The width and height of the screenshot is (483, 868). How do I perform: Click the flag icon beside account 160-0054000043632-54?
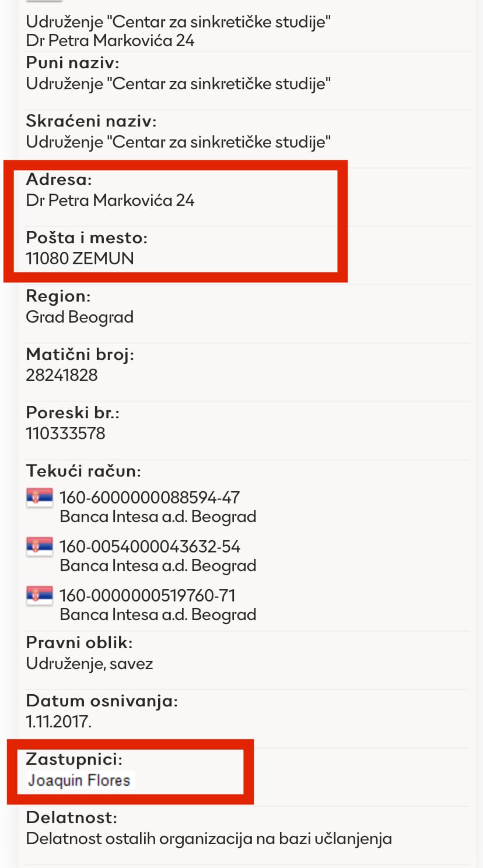tap(40, 547)
